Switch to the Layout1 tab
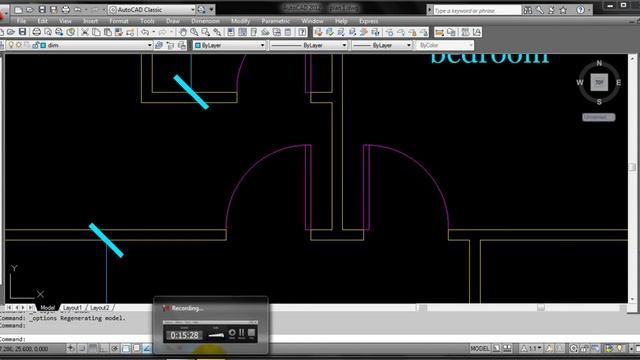Viewport: 640px width, 360px height. click(72, 307)
